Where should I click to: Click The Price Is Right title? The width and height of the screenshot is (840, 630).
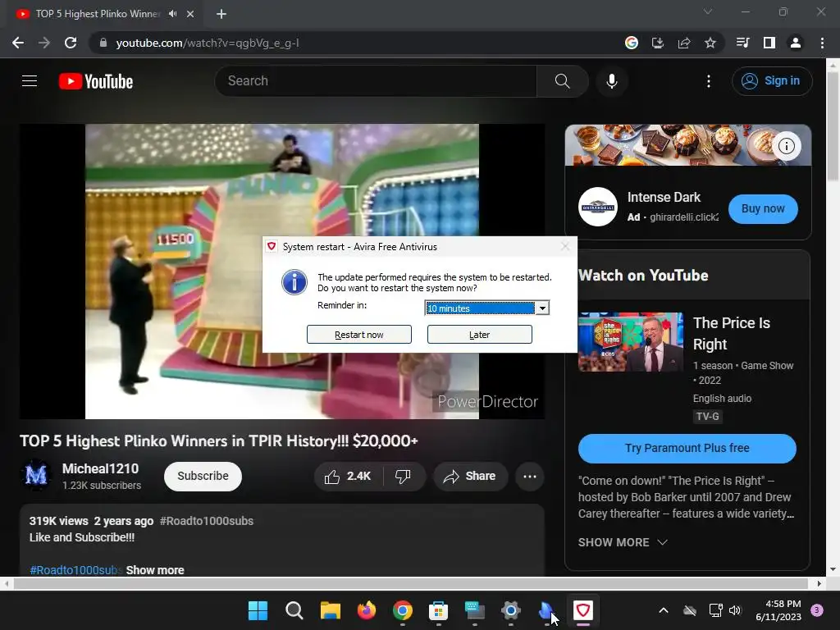coord(731,333)
